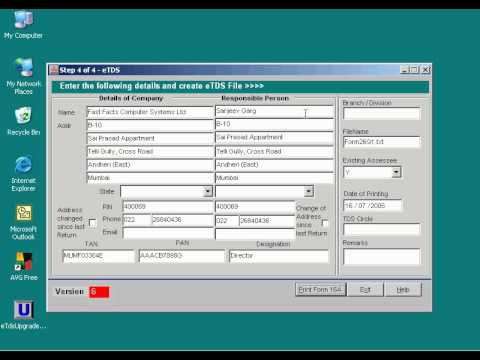Click company Mumbai city field

point(149,178)
